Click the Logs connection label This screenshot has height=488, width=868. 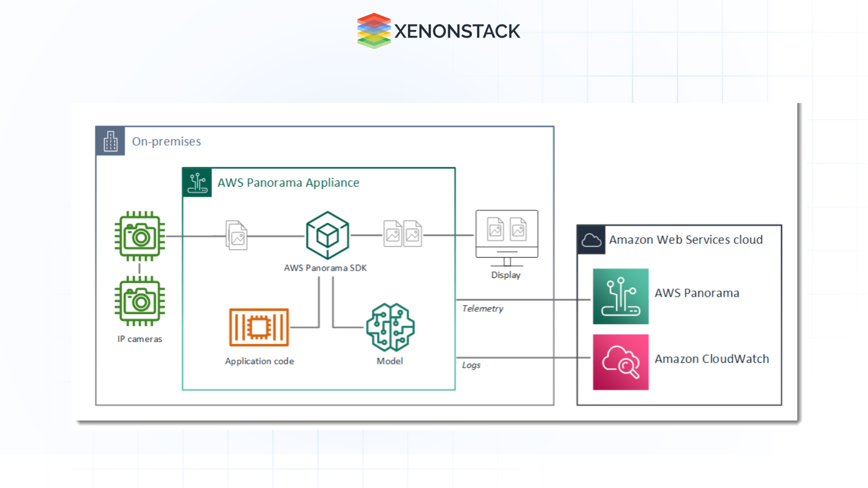pos(472,365)
